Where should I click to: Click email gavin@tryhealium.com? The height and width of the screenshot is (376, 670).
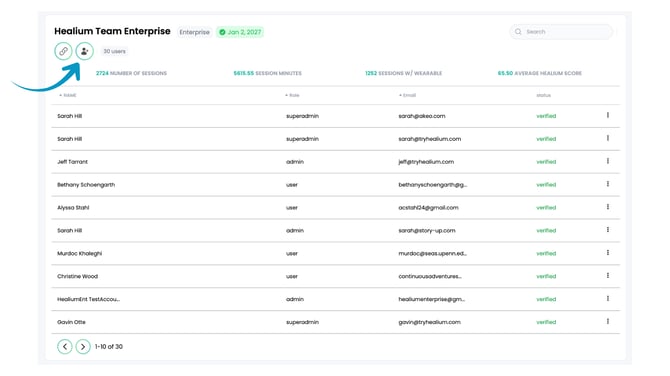(x=429, y=322)
